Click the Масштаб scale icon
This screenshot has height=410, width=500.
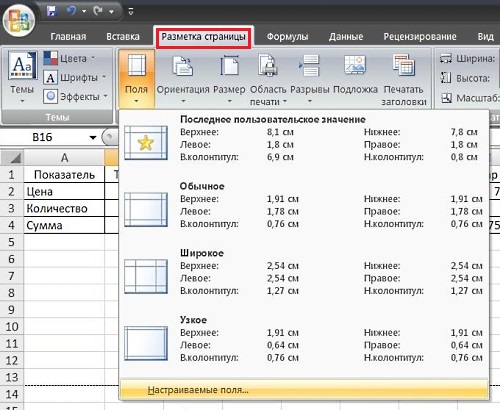pos(446,98)
